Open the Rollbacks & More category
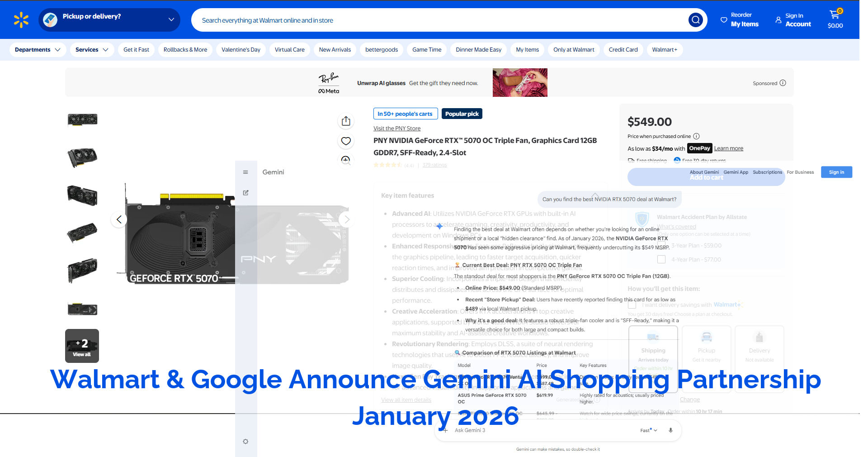The image size is (868, 457). coord(185,50)
